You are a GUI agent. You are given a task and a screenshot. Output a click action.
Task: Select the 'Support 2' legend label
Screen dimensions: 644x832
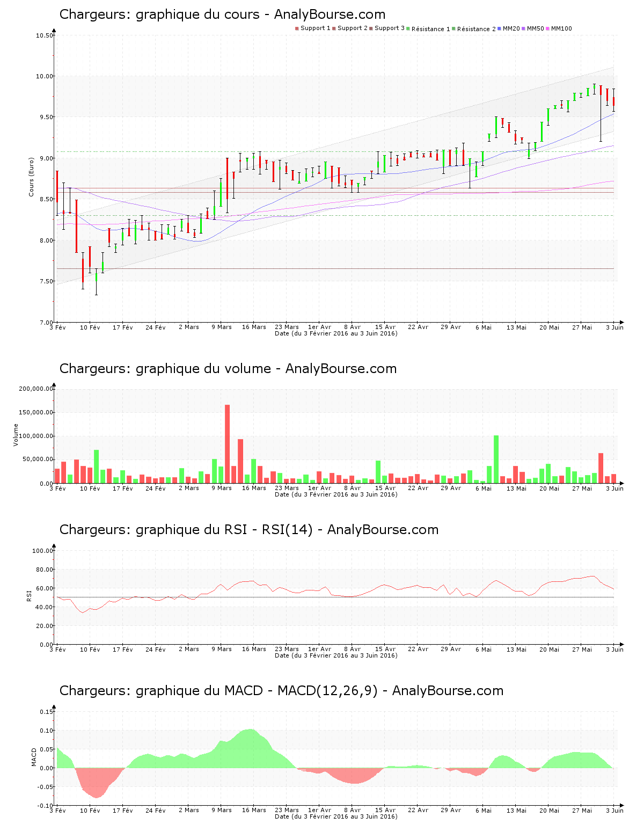(353, 28)
